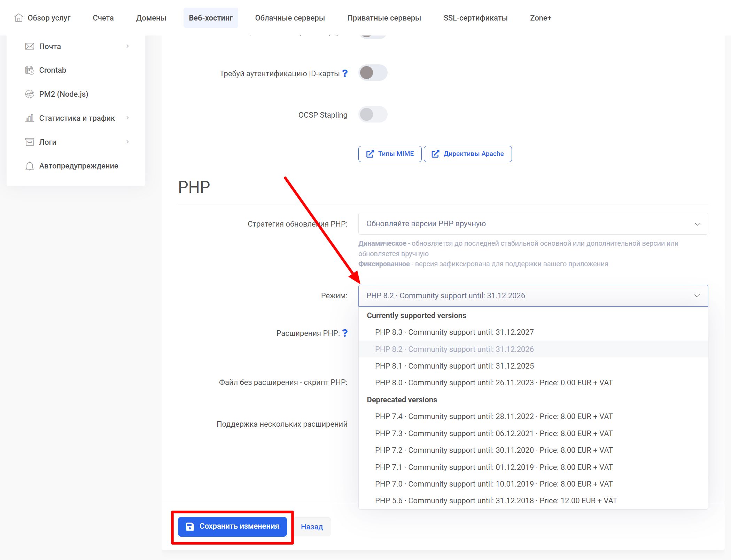Click the PM2 (Node.js) gear icon
The image size is (731, 560).
pyautogui.click(x=30, y=94)
